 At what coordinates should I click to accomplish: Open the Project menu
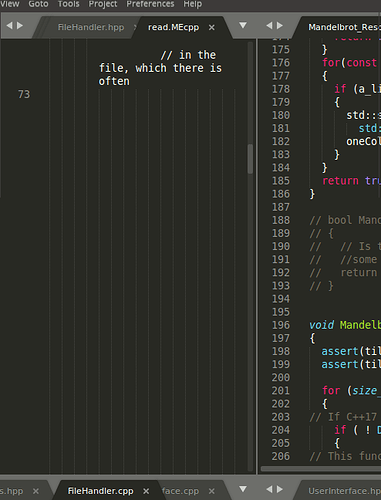[x=103, y=4]
